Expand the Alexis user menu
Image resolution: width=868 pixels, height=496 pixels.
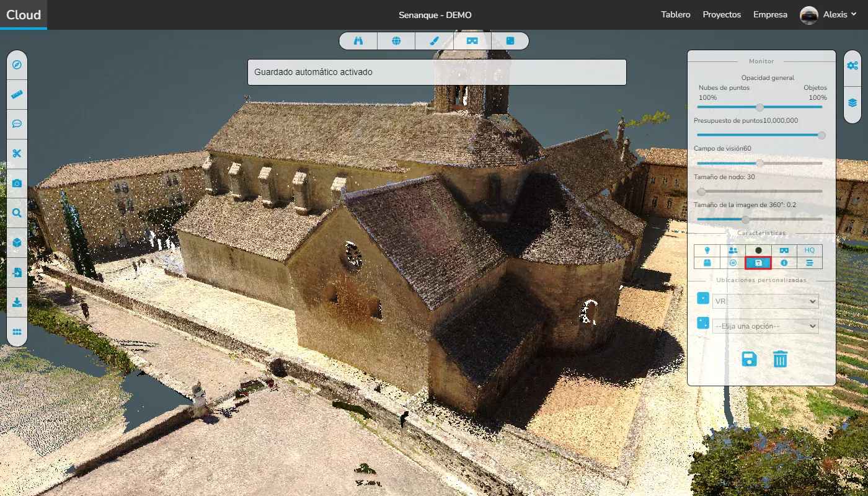[x=839, y=15]
